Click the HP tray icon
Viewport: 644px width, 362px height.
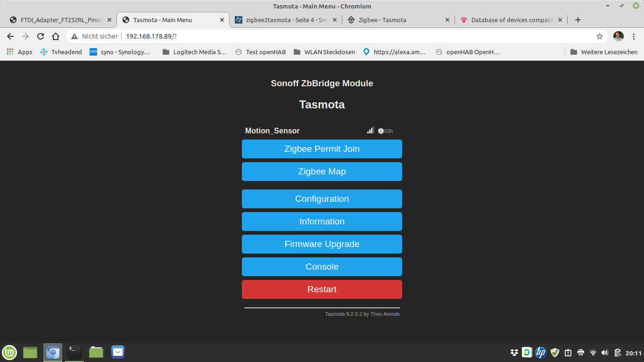(x=541, y=353)
